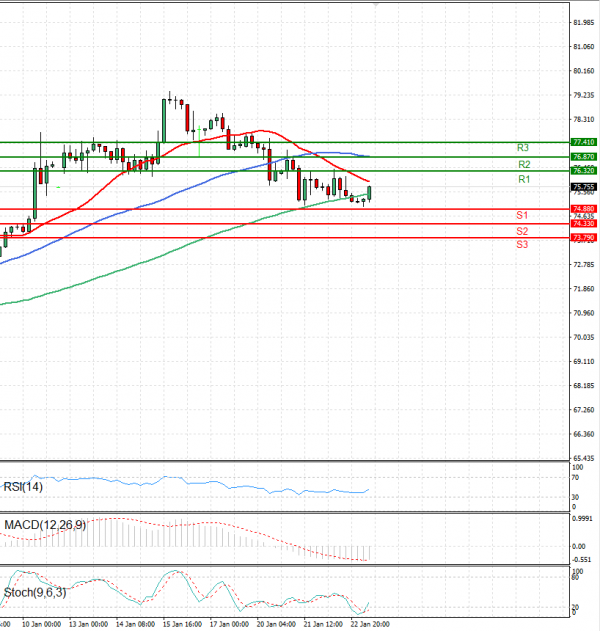The height and width of the screenshot is (631, 600).
Task: Click the 17 Jan 00:00 time label
Action: point(229,624)
